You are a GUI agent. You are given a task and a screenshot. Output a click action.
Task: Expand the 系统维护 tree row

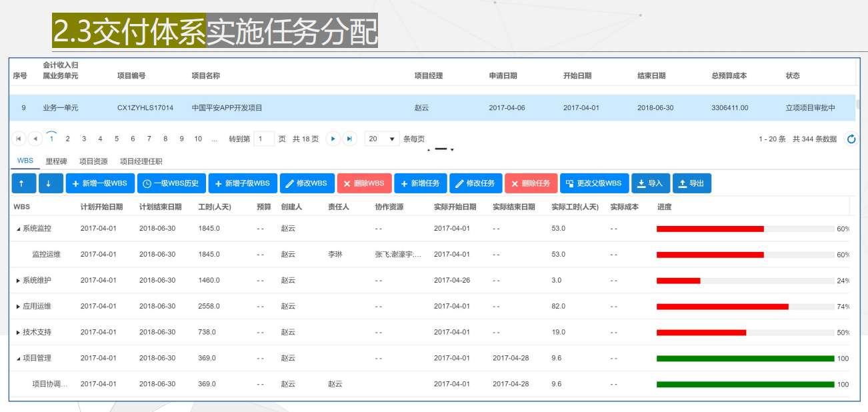17,280
